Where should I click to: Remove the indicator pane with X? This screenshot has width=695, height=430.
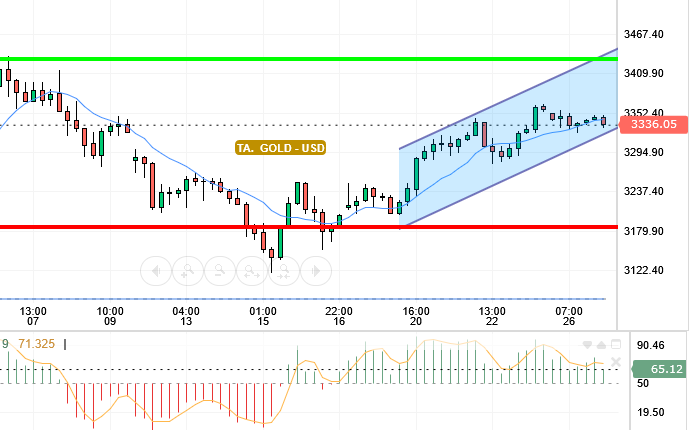pos(616,362)
